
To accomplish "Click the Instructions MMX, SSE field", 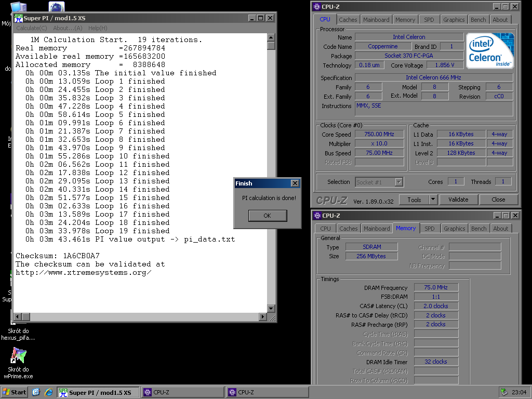I will (434, 109).
